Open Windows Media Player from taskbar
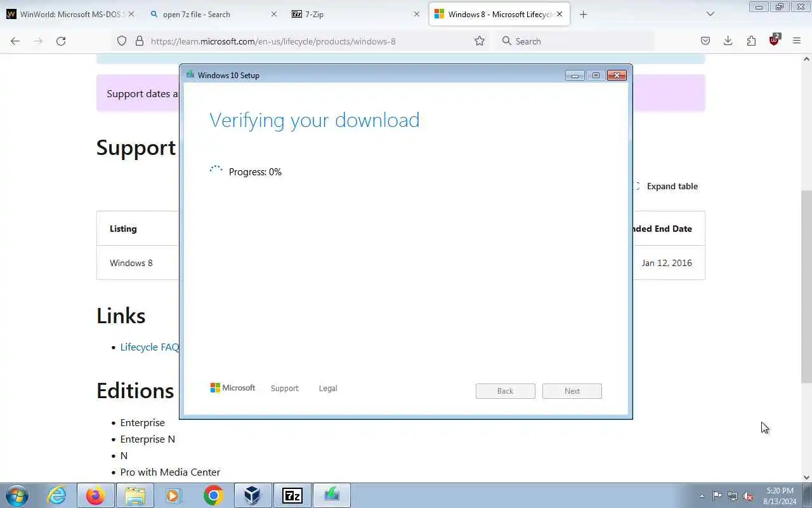 [x=174, y=495]
